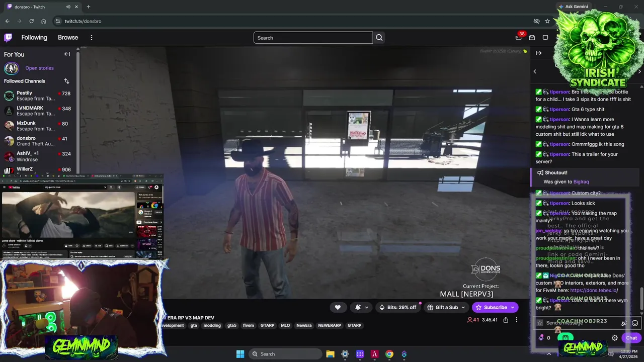The width and height of the screenshot is (644, 362).
Task: Open stream more options three dots
Action: point(516,320)
